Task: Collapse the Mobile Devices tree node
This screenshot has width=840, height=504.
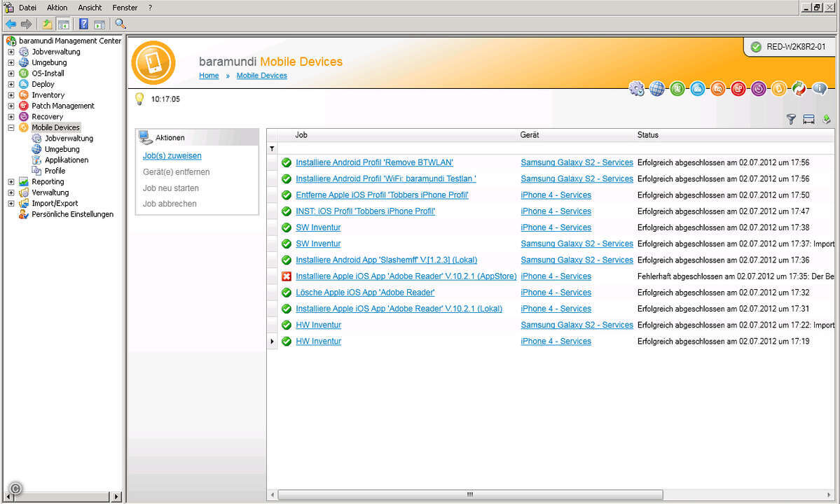Action: [11, 127]
